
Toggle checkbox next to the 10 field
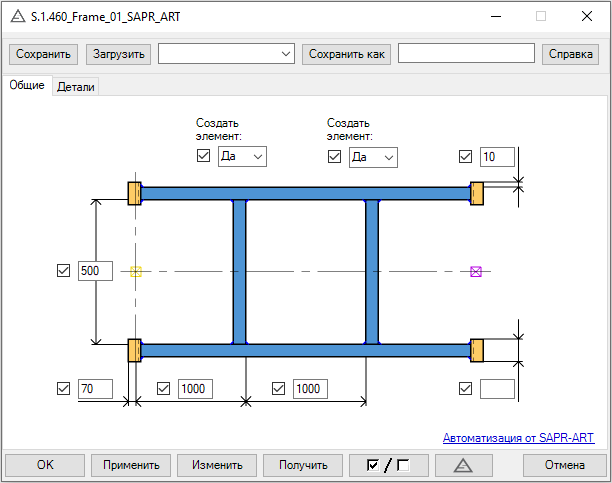coord(465,156)
